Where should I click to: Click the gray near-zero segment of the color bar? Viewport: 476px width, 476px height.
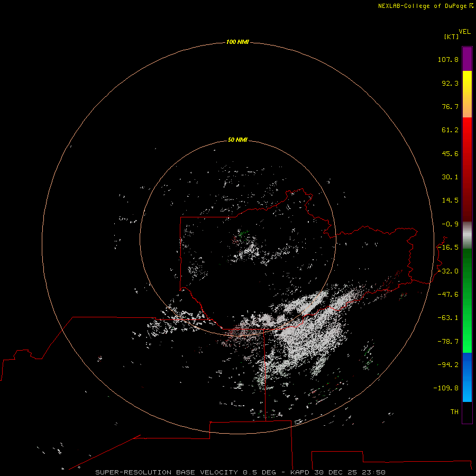pyautogui.click(x=467, y=235)
